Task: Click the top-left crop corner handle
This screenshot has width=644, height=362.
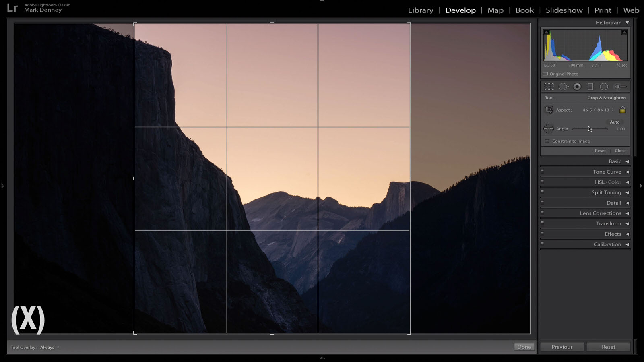Action: click(x=135, y=24)
